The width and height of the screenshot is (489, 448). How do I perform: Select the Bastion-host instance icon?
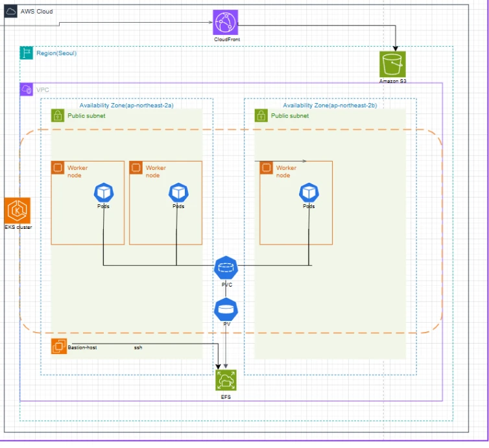(x=58, y=347)
